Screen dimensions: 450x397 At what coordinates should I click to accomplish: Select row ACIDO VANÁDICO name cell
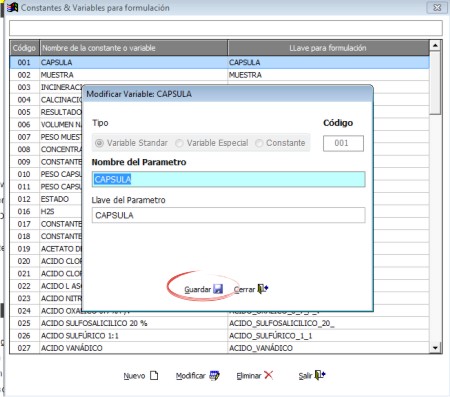click(133, 348)
